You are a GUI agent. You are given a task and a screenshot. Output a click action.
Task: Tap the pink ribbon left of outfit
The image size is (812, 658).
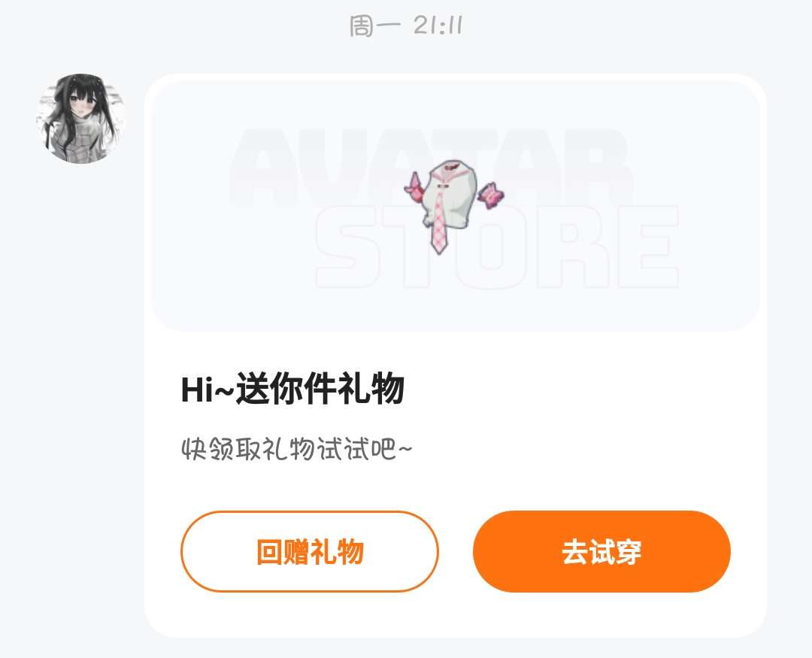tap(415, 188)
